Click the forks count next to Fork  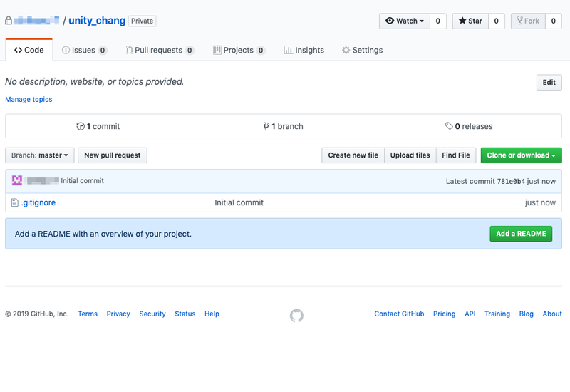pyautogui.click(x=554, y=21)
